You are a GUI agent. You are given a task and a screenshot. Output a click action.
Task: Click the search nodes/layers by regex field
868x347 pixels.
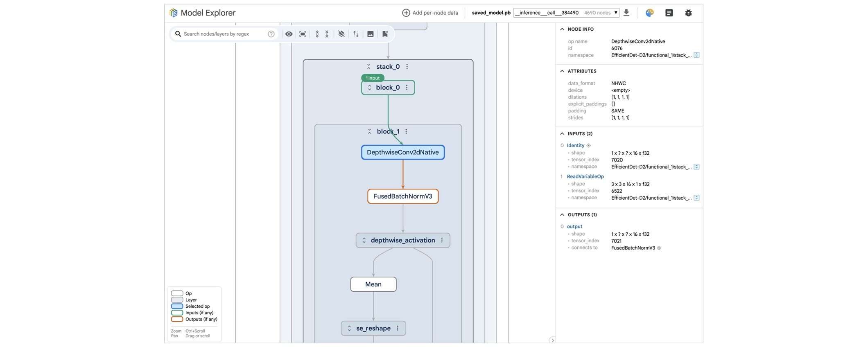223,34
